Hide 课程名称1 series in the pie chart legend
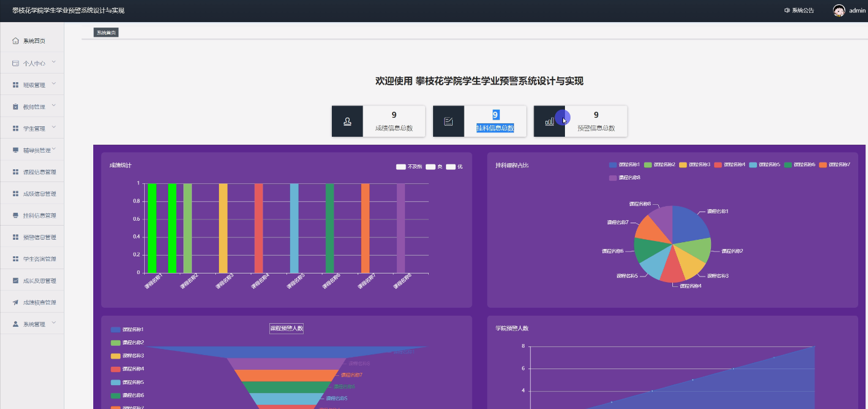The height and width of the screenshot is (409, 868). point(618,164)
